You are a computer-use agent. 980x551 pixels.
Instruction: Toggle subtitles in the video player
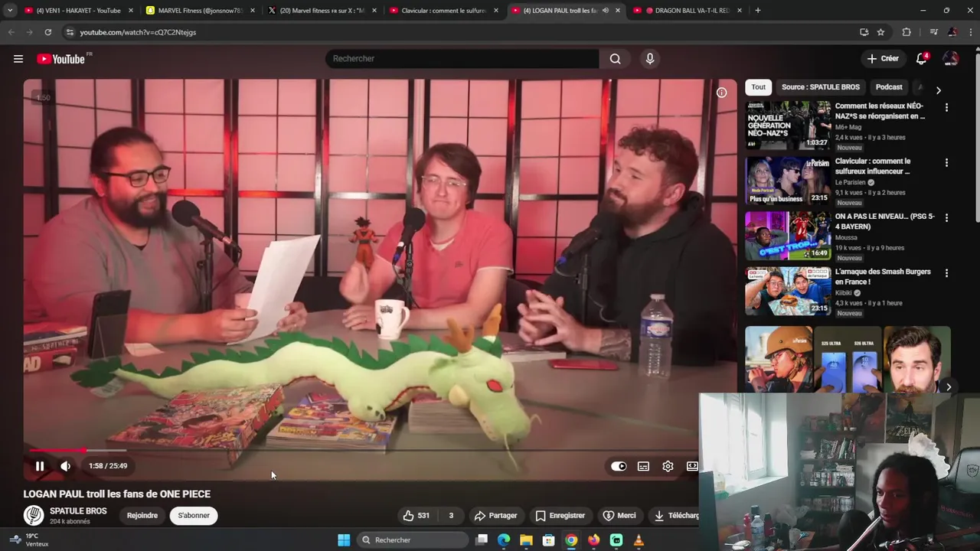(643, 466)
